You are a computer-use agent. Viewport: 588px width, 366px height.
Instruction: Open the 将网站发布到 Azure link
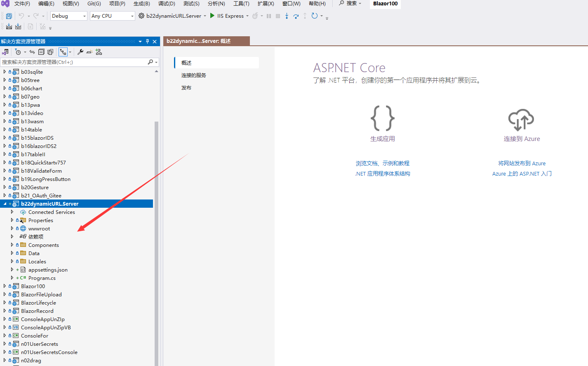(522, 164)
